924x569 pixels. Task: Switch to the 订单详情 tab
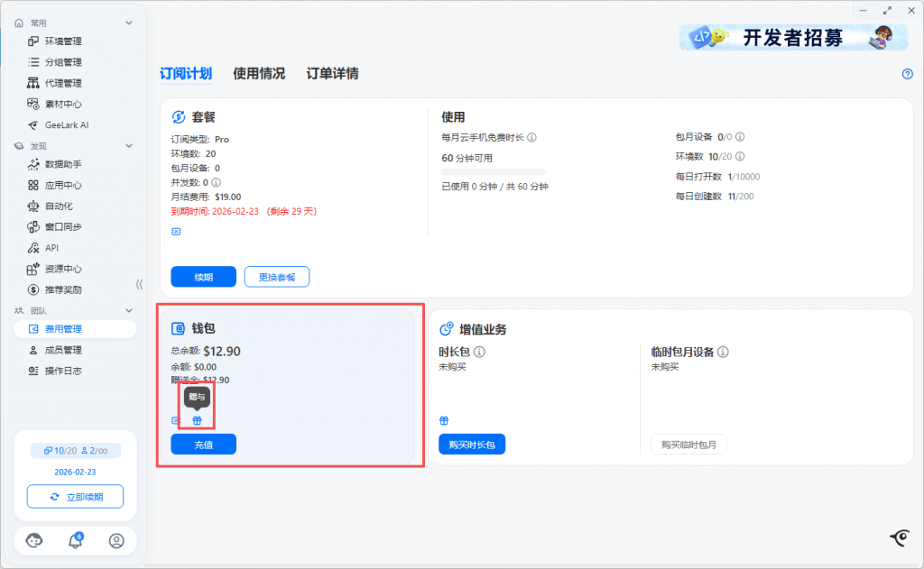tap(332, 74)
